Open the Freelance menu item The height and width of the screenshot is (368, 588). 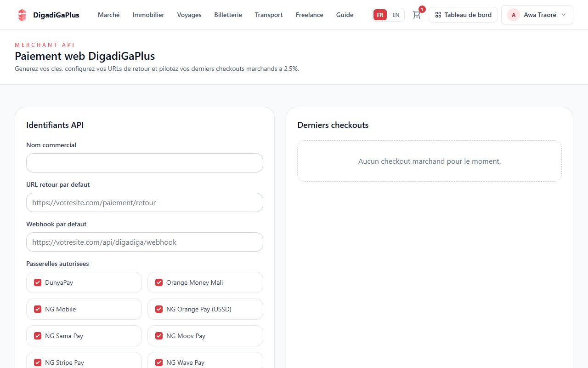click(x=310, y=15)
